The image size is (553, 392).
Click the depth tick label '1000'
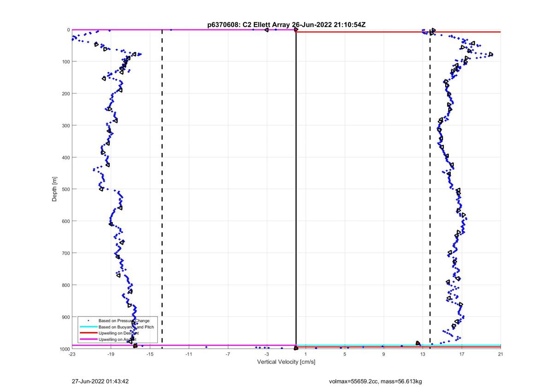coord(64,349)
